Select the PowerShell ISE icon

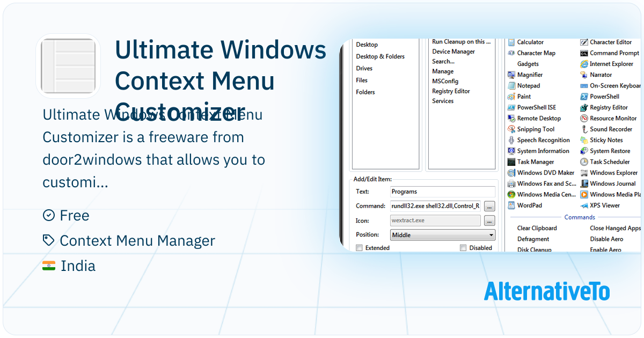point(512,107)
